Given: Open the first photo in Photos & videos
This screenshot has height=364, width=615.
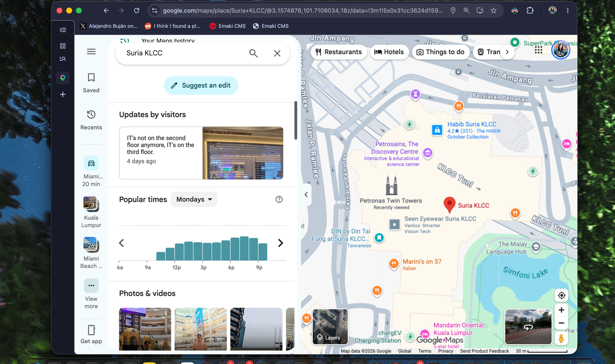Looking at the screenshot, I should pos(145,329).
